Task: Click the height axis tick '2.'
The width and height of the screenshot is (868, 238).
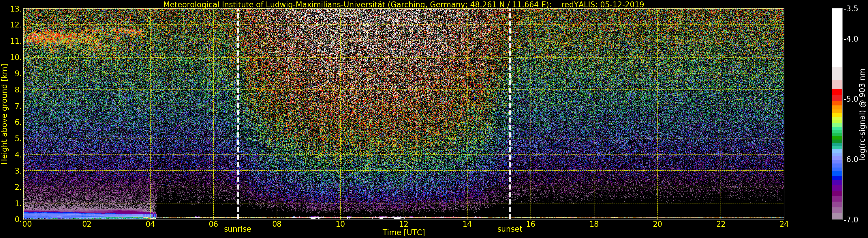Action: click(x=18, y=187)
